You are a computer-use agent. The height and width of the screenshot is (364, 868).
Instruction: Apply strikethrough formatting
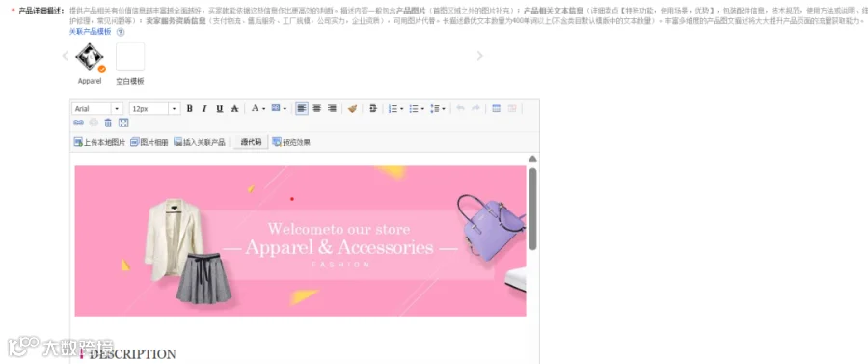pos(234,108)
